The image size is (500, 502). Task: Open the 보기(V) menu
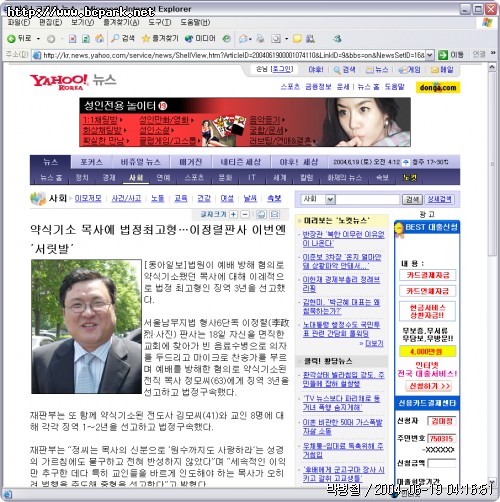(x=82, y=23)
